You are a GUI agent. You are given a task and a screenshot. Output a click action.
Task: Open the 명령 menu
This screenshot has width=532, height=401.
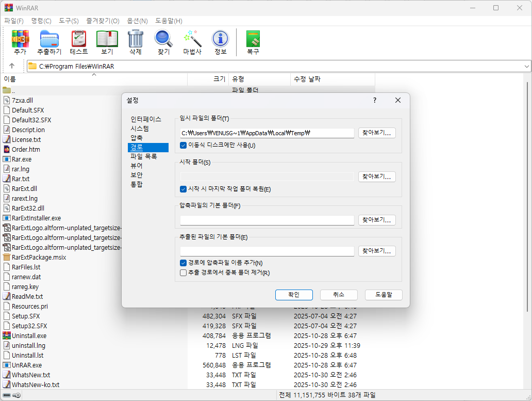point(41,21)
